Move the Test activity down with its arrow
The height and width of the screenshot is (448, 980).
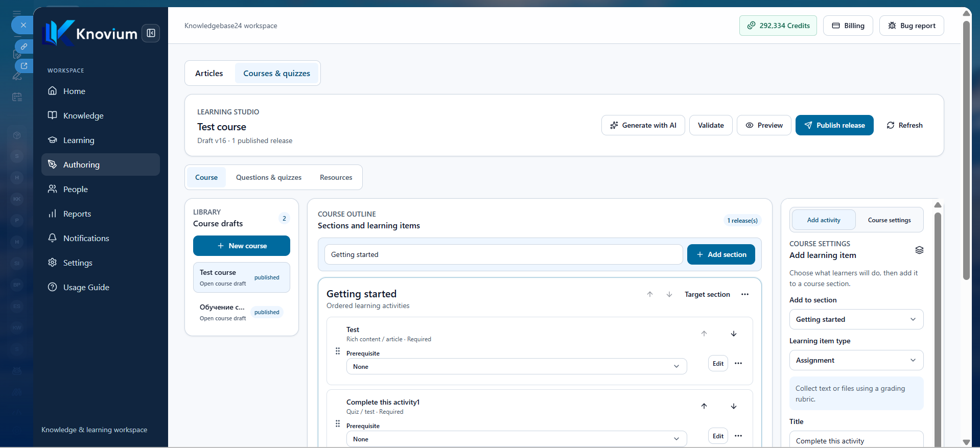[x=734, y=334]
